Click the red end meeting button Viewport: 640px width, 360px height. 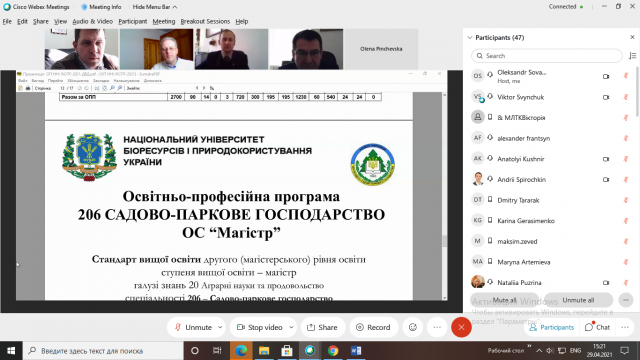coord(461,327)
